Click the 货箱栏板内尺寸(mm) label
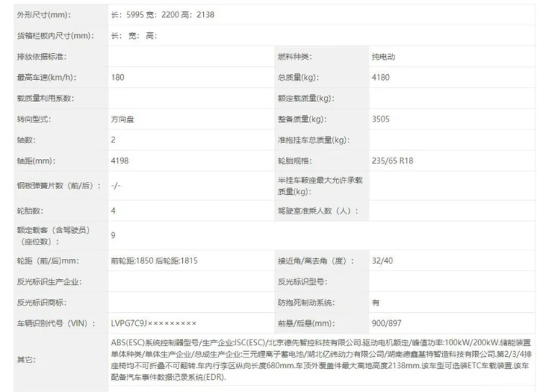This screenshot has height=392, width=540. pyautogui.click(x=55, y=36)
